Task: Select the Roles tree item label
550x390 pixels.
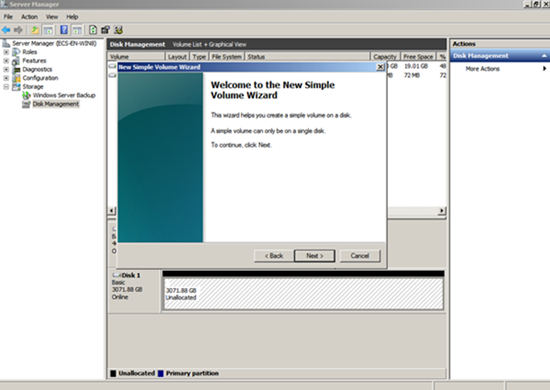Action: click(x=30, y=52)
